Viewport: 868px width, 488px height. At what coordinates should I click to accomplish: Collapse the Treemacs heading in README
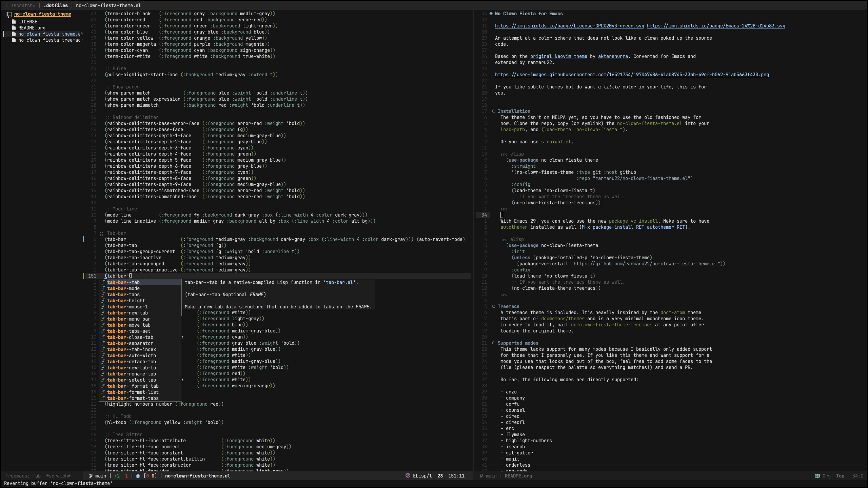(x=493, y=306)
